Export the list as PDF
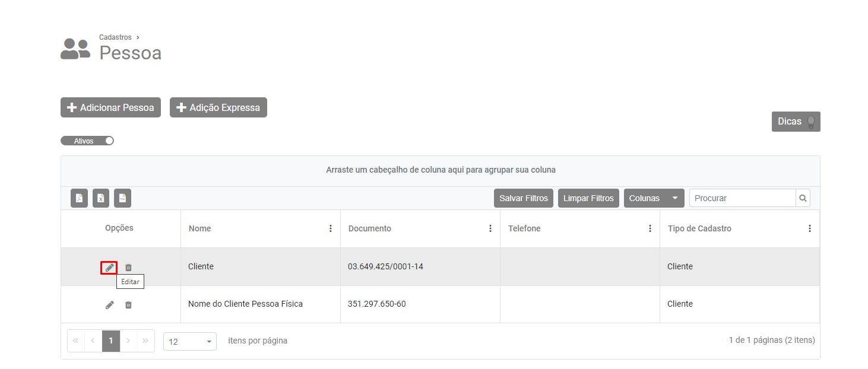 click(79, 198)
